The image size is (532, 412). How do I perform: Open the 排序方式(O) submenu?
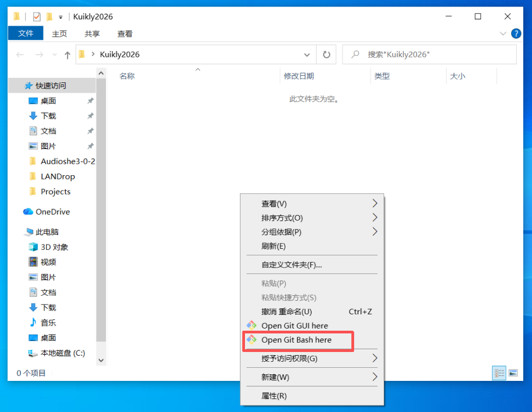[312, 218]
